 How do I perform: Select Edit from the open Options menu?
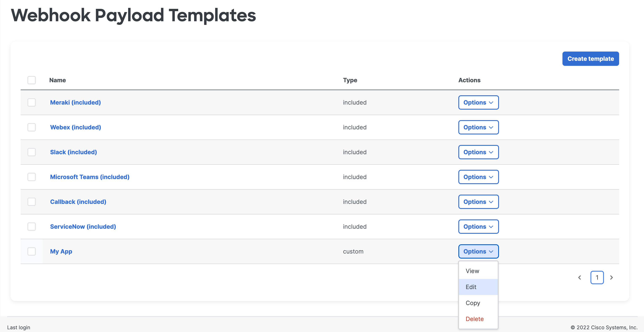pos(471,287)
